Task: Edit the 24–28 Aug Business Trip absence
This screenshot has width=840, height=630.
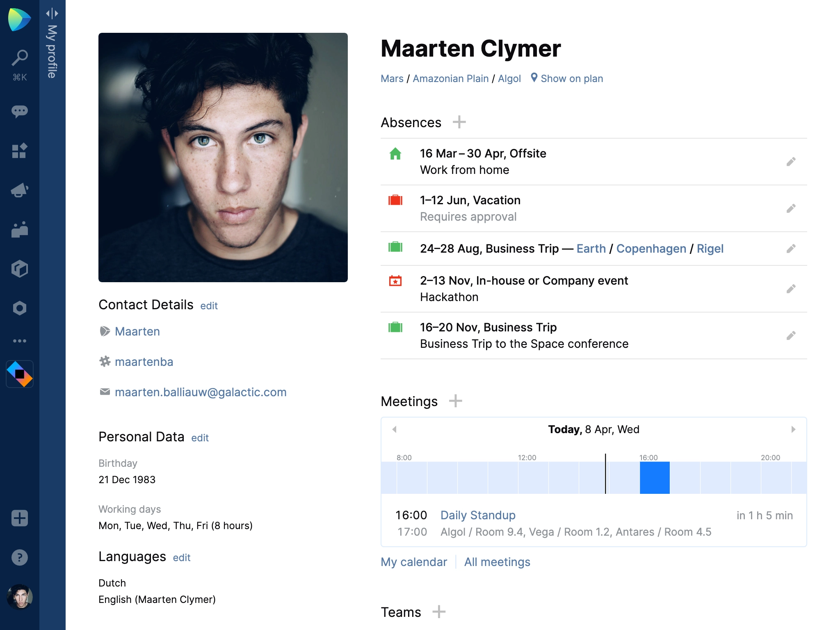Action: (791, 249)
